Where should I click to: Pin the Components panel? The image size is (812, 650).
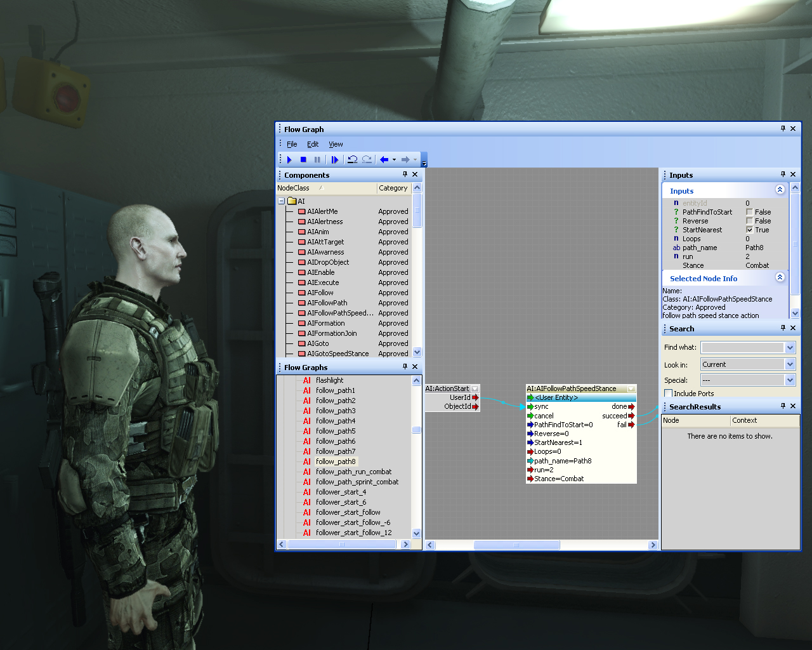coord(405,175)
